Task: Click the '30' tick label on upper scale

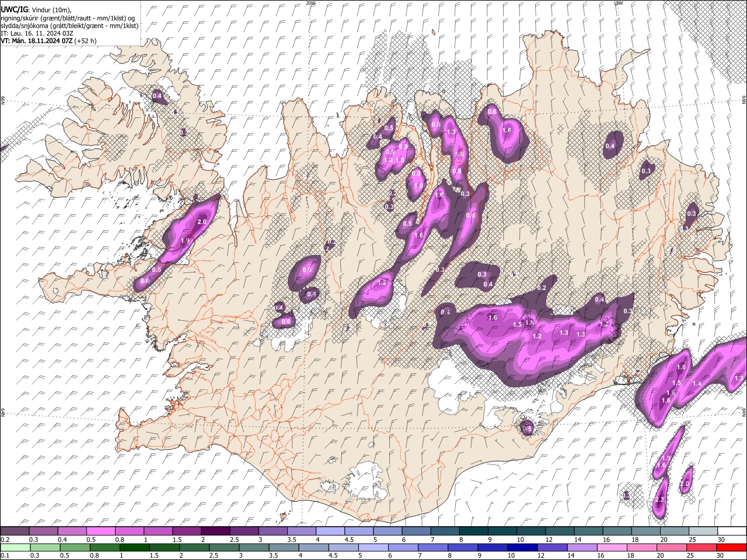Action: (721, 540)
